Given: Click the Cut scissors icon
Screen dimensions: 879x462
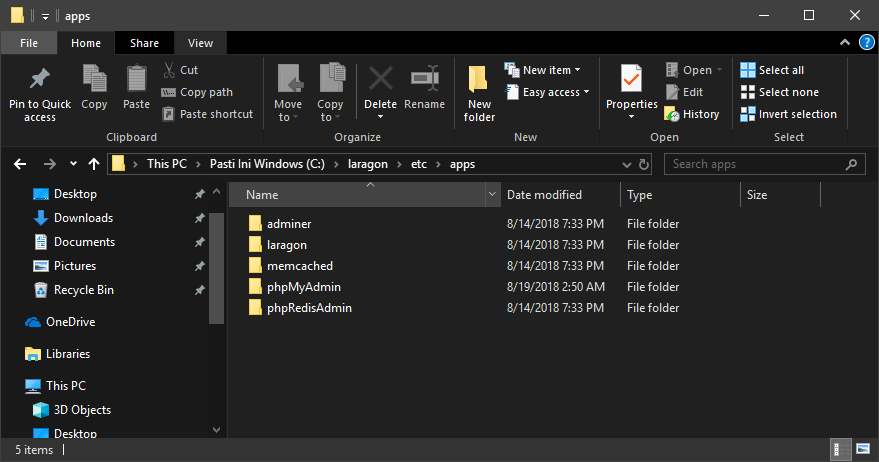Looking at the screenshot, I should click(169, 70).
